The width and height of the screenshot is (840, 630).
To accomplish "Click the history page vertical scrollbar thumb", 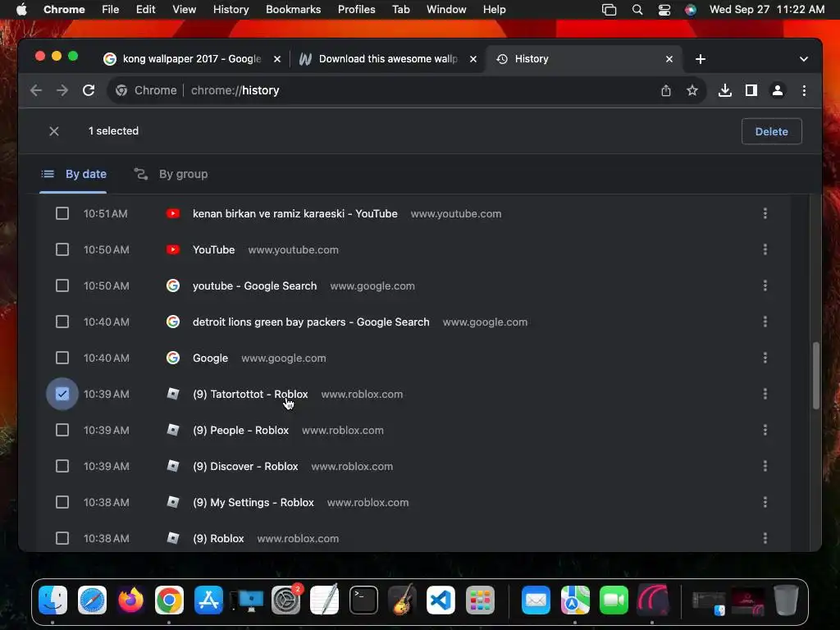I will tap(816, 375).
